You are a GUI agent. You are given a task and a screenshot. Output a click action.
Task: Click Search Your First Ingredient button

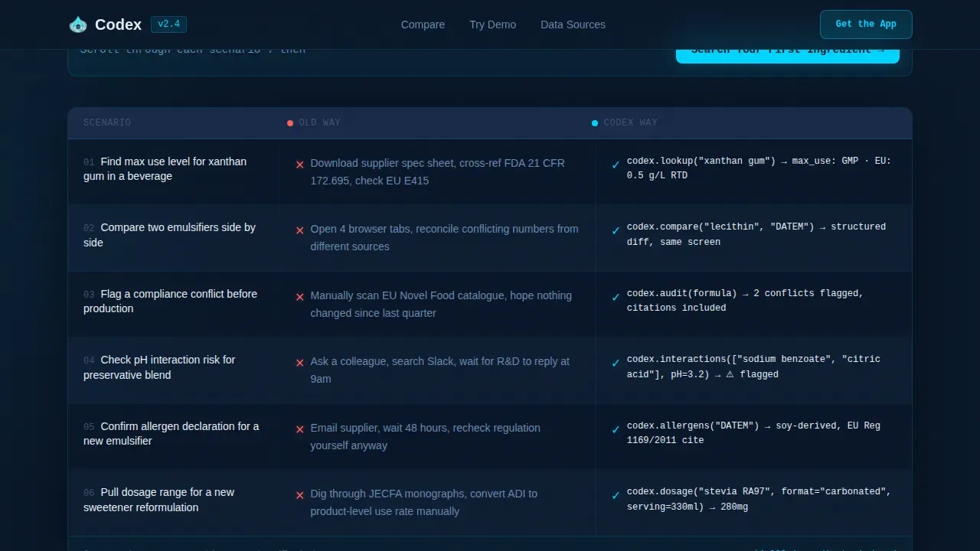[x=787, y=51]
